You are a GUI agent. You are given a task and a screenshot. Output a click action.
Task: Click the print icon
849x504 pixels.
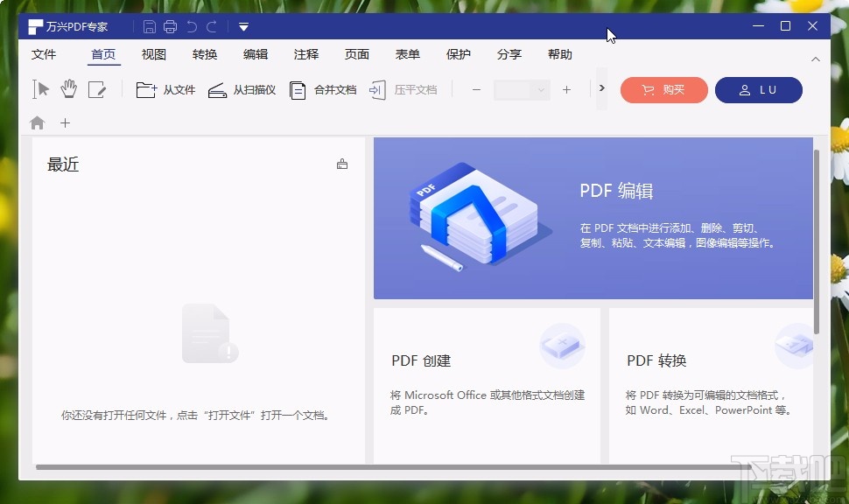click(x=170, y=25)
